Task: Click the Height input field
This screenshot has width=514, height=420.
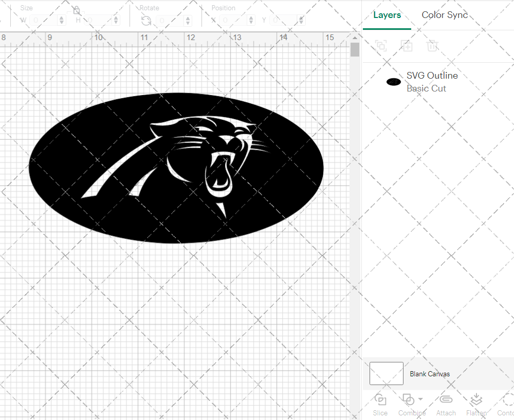Action: (x=98, y=21)
